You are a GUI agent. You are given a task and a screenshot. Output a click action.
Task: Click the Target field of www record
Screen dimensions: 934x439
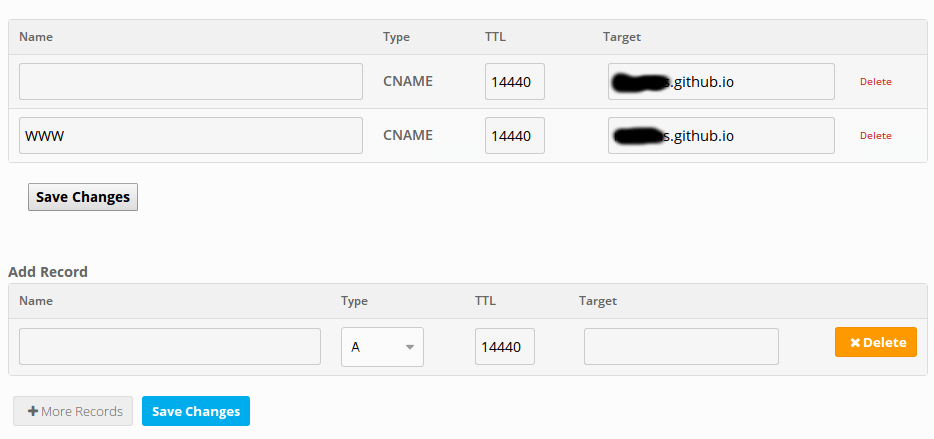[x=721, y=135]
